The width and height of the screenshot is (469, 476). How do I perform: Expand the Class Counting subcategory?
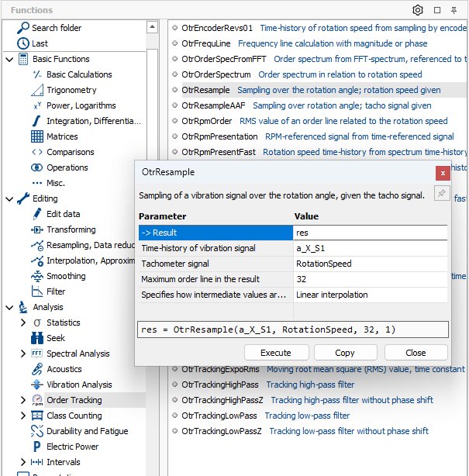(x=23, y=416)
